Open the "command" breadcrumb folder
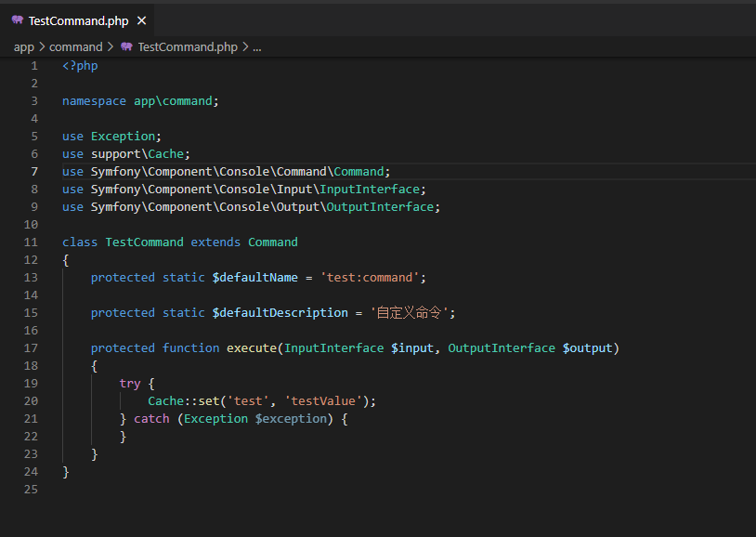This screenshot has width=756, height=537. click(x=76, y=46)
